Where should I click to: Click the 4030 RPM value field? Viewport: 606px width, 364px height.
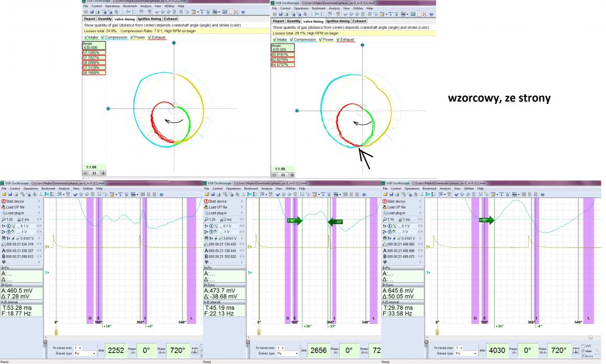pyautogui.click(x=498, y=350)
